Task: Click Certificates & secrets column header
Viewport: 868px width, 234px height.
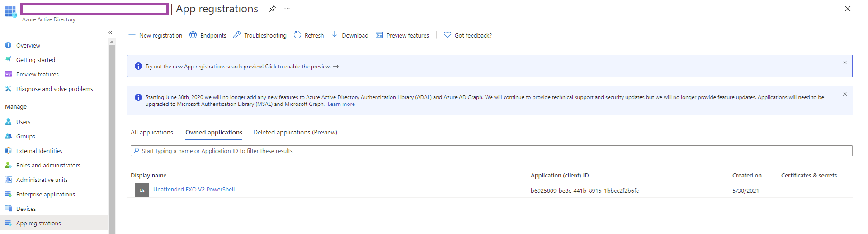Action: (809, 175)
